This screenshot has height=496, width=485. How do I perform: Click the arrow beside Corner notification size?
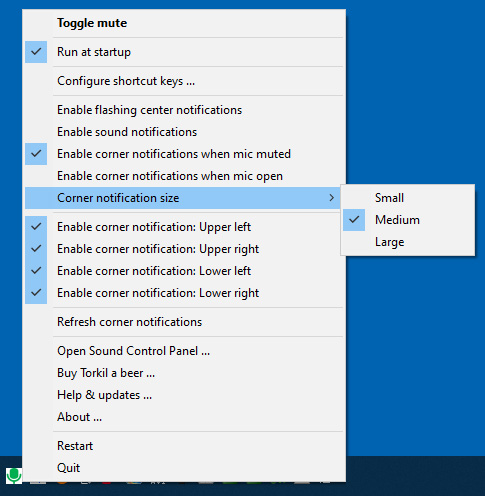[x=331, y=198]
